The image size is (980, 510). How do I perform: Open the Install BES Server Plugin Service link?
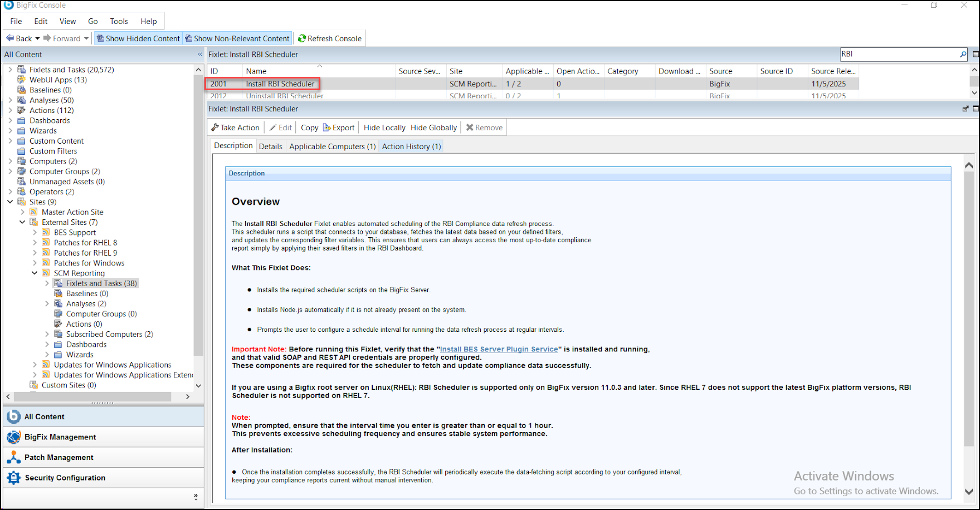pos(499,349)
